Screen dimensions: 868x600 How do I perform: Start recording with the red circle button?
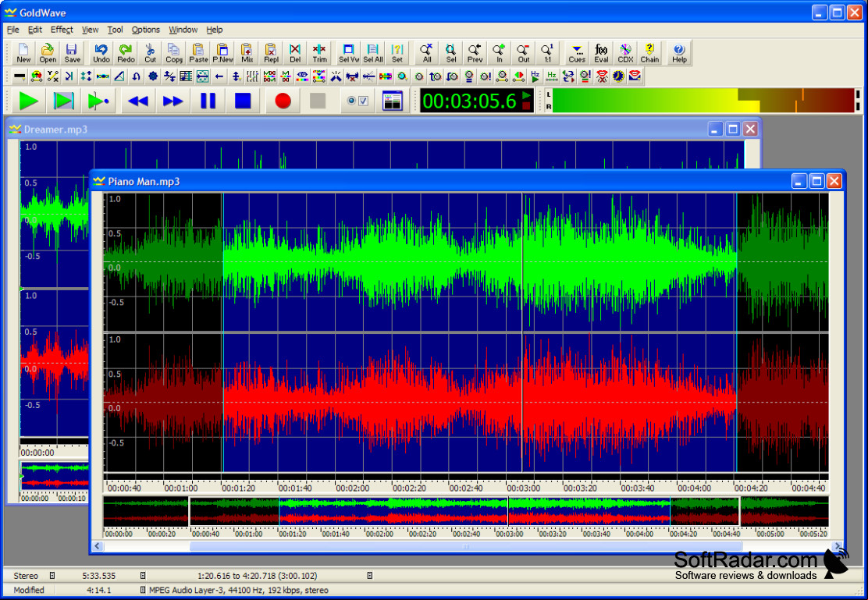click(x=283, y=101)
